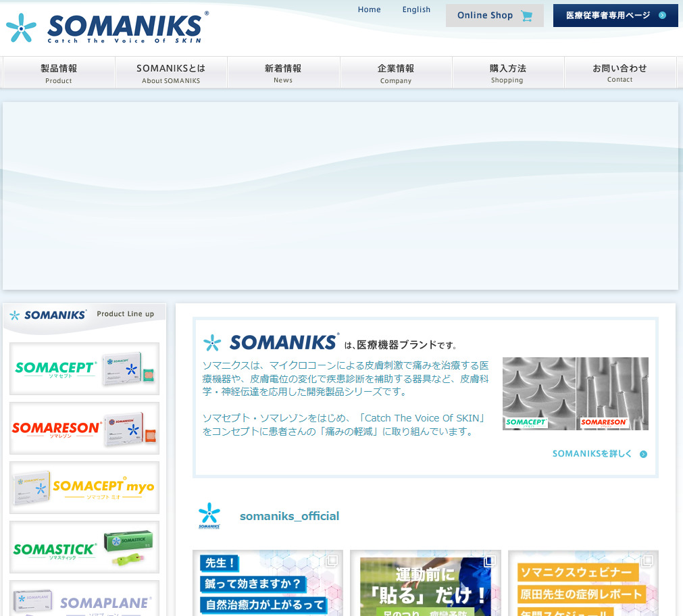Screen dimensions: 683x616
Task: Click the SOMANIKS logo in the header
Action: [107, 28]
